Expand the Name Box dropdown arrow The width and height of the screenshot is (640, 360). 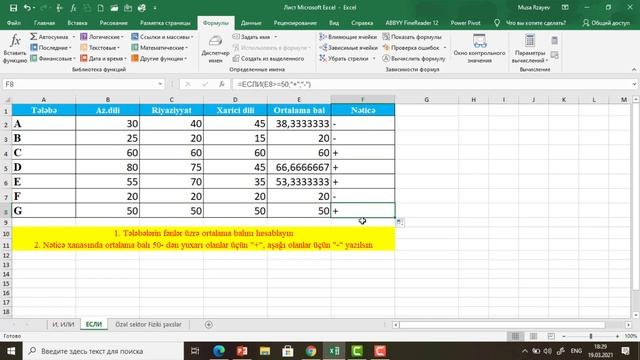[160, 84]
